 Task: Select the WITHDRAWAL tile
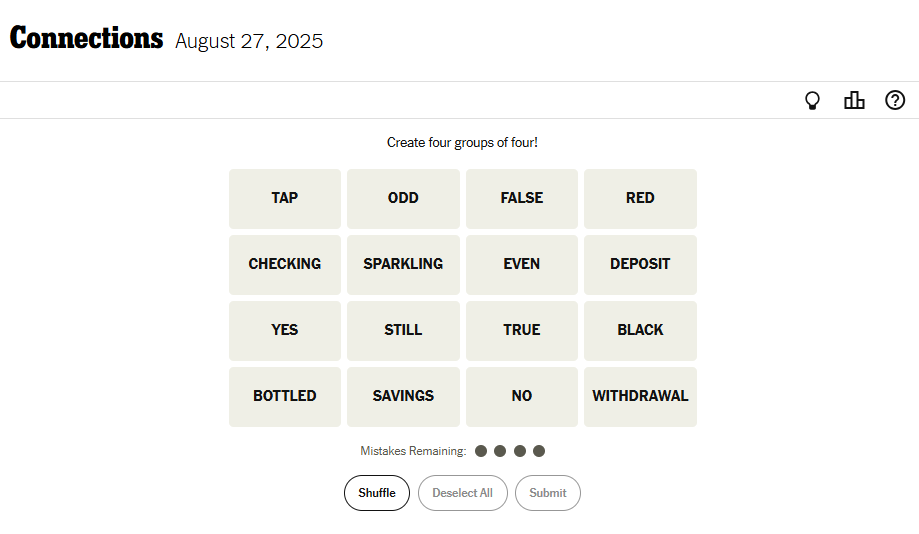click(x=640, y=396)
